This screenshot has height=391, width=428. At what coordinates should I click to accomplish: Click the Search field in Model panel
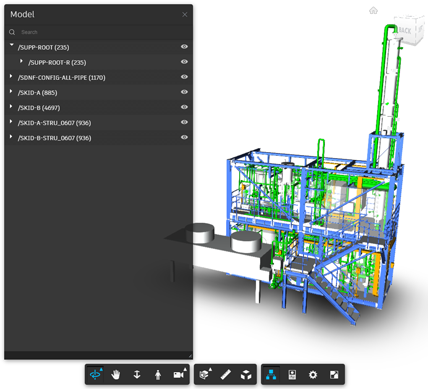click(x=100, y=32)
